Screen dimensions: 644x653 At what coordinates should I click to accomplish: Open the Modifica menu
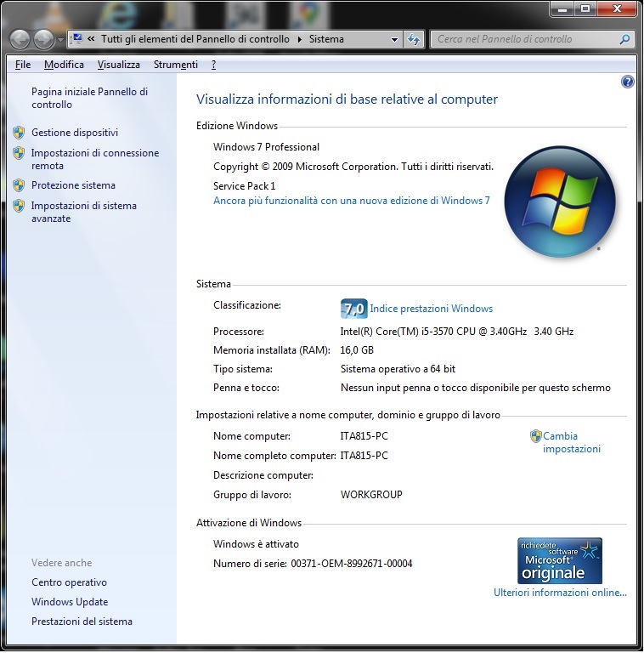coord(64,65)
